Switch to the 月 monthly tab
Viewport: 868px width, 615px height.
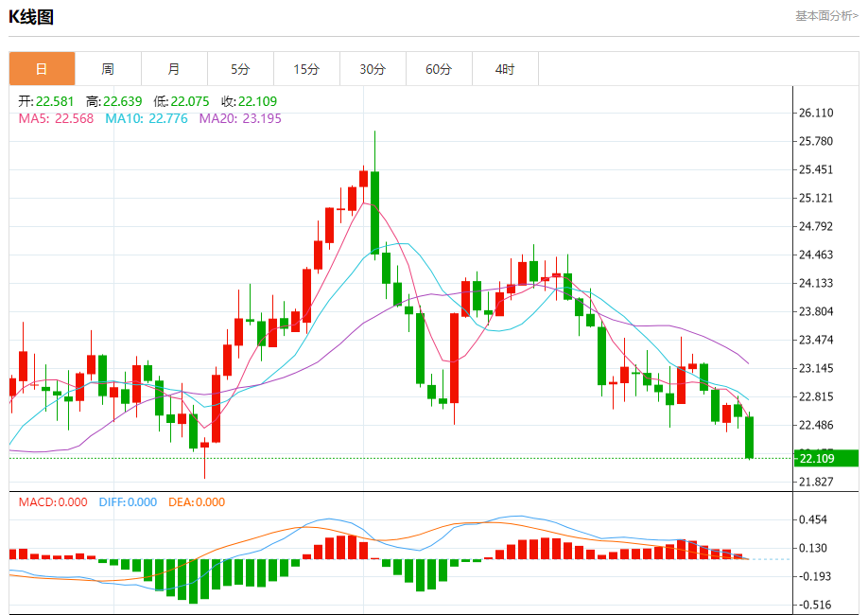174,69
